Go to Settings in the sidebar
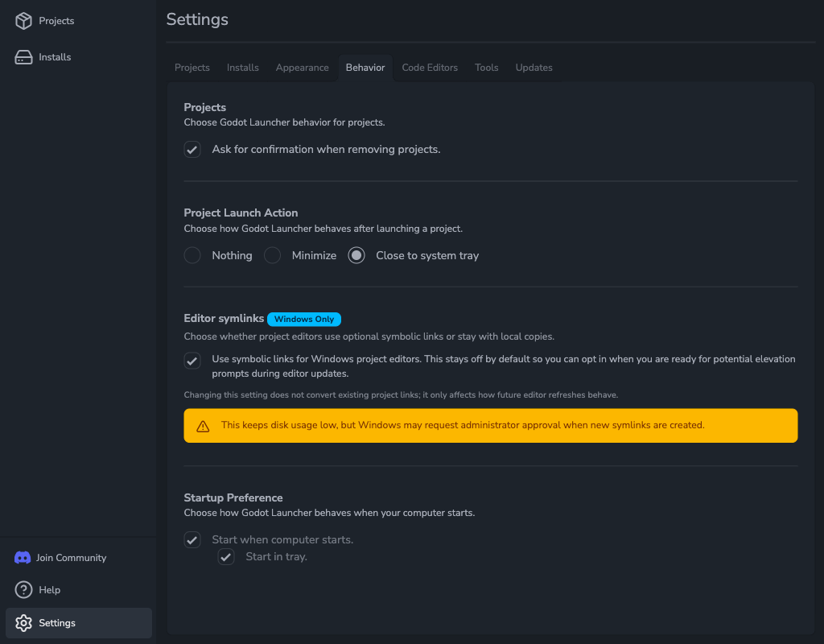Image resolution: width=824 pixels, height=644 pixels. pyautogui.click(x=79, y=623)
